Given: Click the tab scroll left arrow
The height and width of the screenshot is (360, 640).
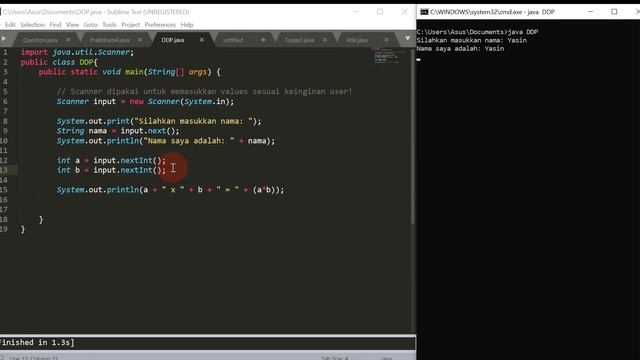Looking at the screenshot, I should click(x=3, y=39).
